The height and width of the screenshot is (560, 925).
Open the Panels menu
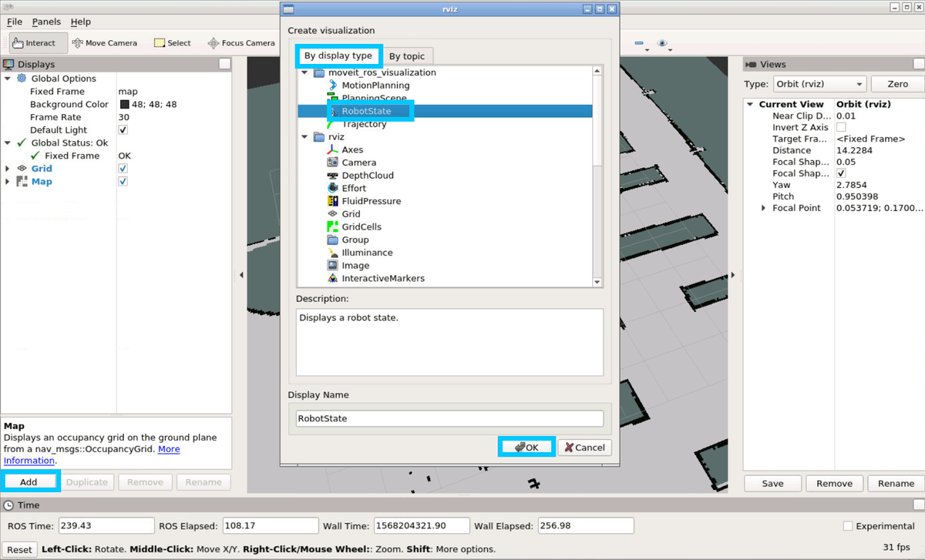pos(46,22)
